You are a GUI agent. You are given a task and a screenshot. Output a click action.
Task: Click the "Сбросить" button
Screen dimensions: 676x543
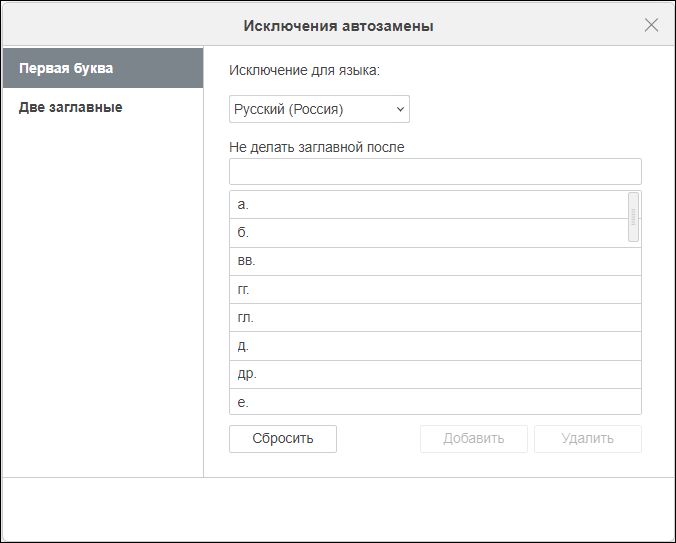click(x=283, y=439)
